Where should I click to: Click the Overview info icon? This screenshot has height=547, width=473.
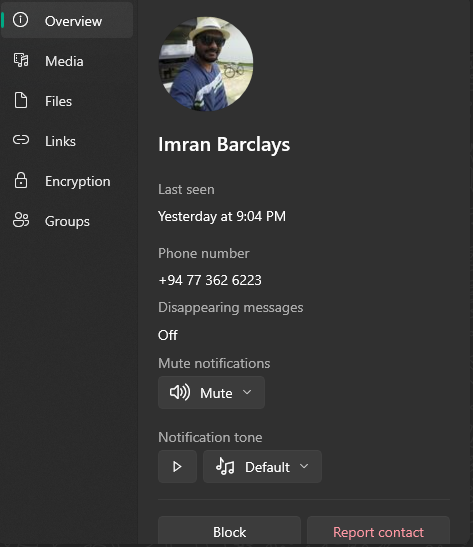point(21,20)
